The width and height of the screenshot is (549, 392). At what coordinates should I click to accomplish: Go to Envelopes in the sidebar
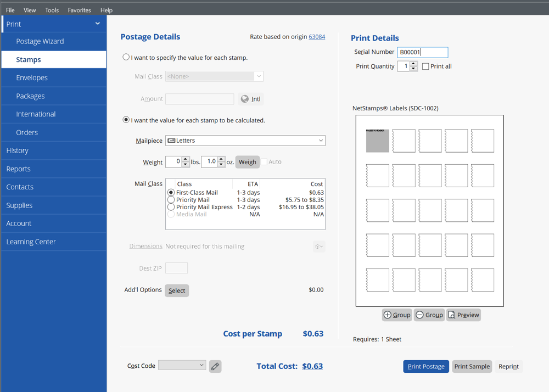click(x=32, y=77)
